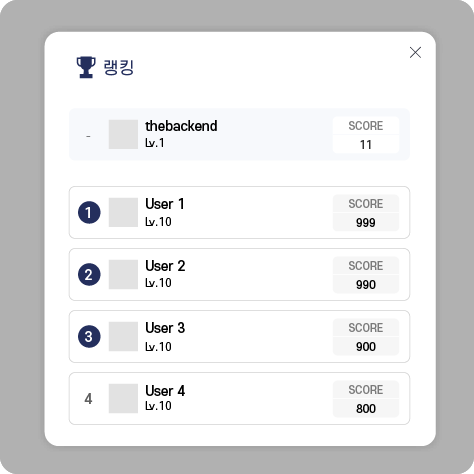Select the score 999 box
Viewport: 474px width, 474px height.
coord(366,213)
